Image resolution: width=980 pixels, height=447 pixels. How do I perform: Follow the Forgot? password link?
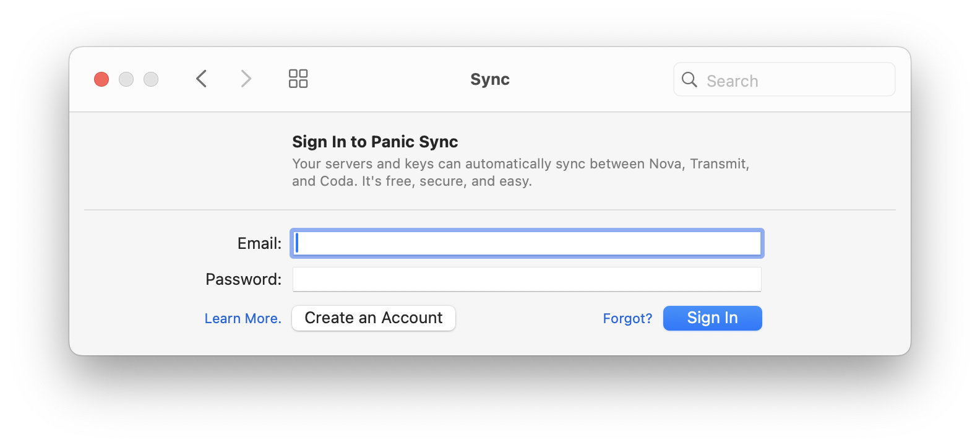(627, 318)
